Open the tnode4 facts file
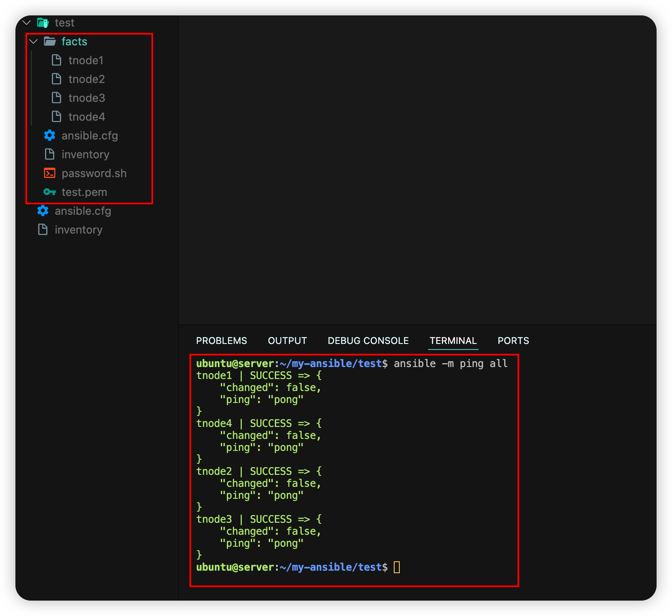672x616 pixels. click(x=86, y=117)
